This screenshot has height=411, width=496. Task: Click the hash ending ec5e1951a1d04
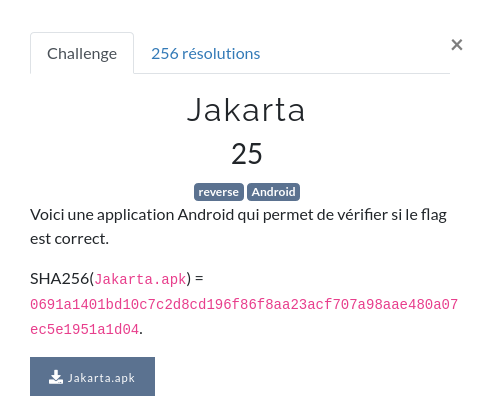pyautogui.click(x=84, y=329)
